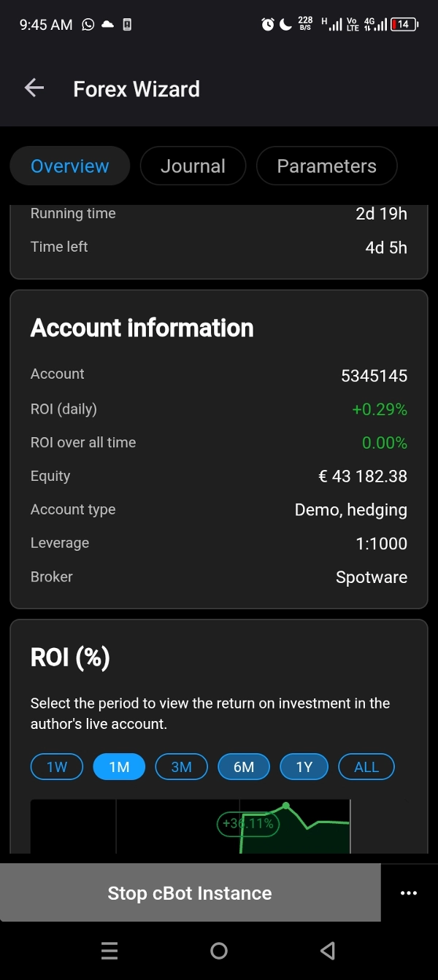Open the three-dot options menu
Viewport: 438px width, 980px height.
(x=409, y=892)
